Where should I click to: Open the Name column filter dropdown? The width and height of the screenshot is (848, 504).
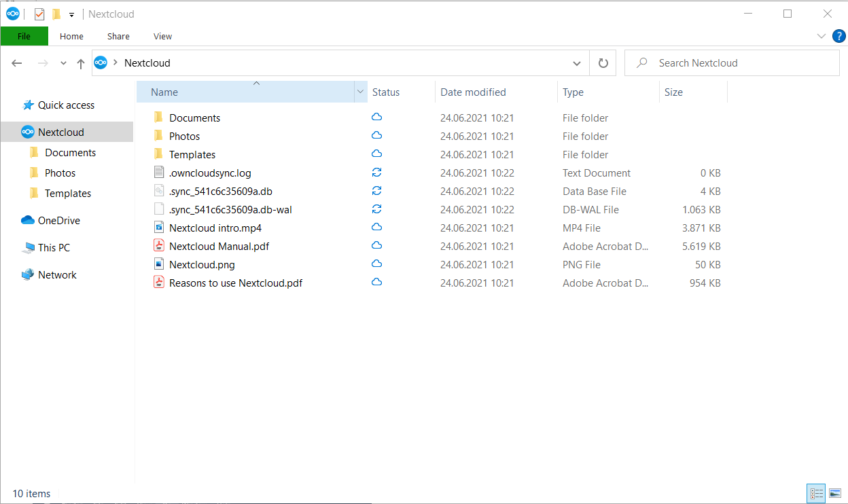(x=360, y=92)
